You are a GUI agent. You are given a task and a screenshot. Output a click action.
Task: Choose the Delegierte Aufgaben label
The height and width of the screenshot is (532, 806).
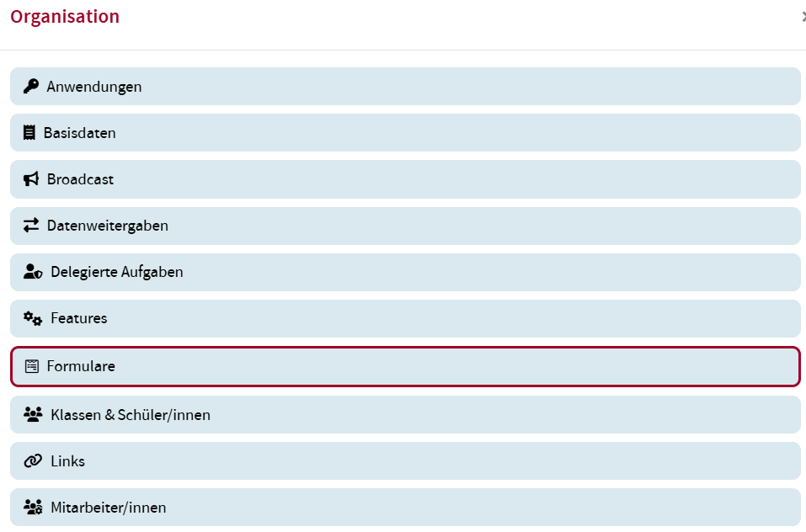[117, 272]
